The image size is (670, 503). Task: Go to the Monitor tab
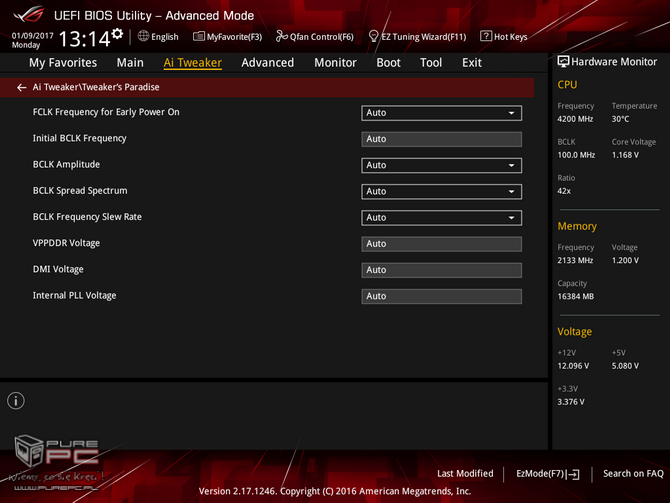(x=335, y=63)
